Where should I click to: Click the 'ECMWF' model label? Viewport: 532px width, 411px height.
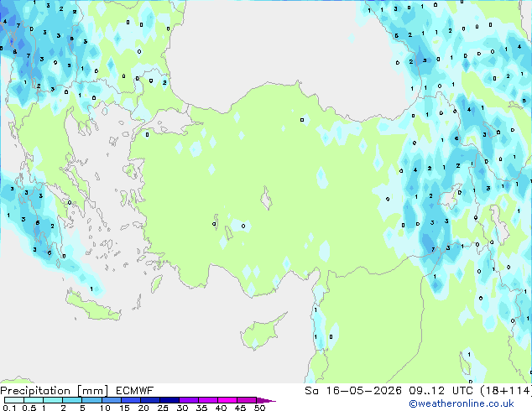pos(135,391)
